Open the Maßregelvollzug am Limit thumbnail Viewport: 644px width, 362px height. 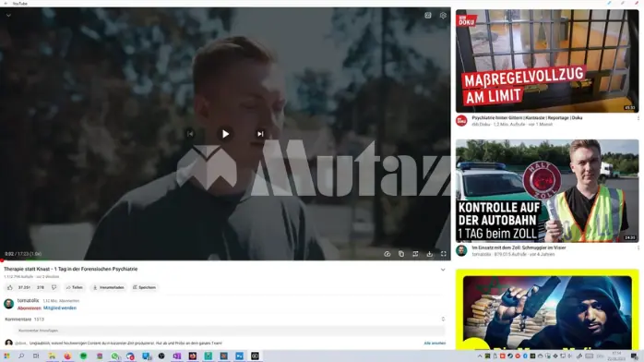[547, 61]
